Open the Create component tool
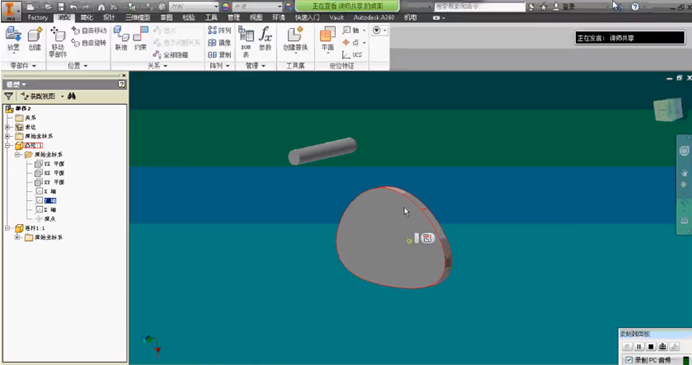The image size is (692, 365). tap(34, 39)
